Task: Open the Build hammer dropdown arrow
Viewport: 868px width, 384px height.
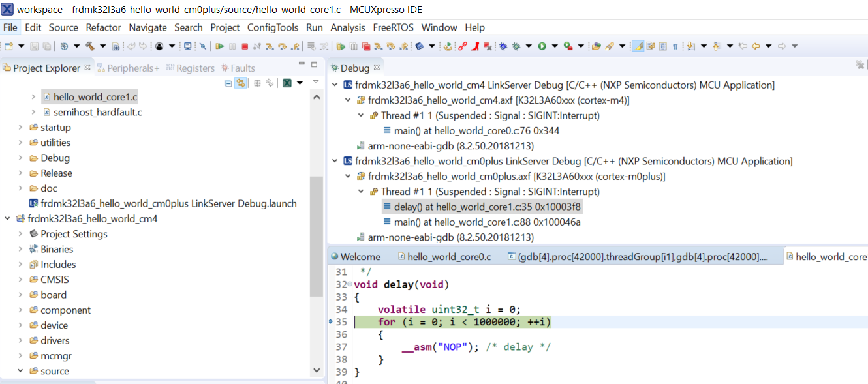Action: coord(102,46)
